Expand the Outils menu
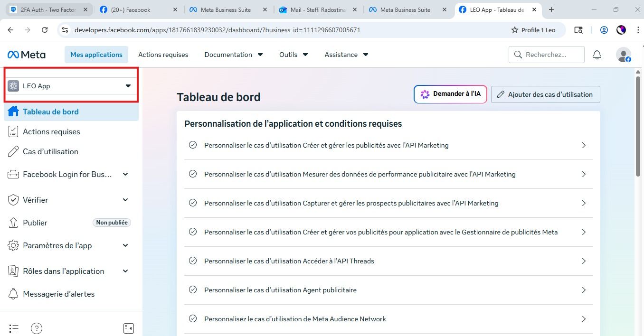 pyautogui.click(x=294, y=55)
